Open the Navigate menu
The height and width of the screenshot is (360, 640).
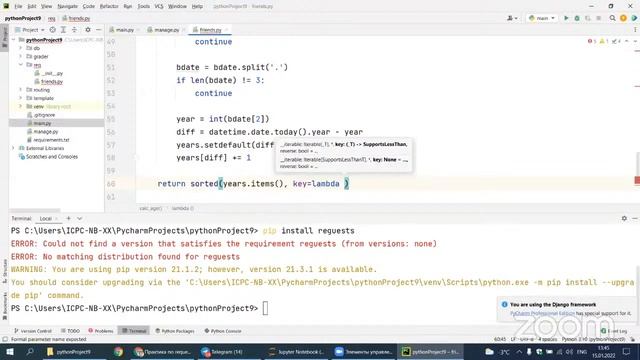tap(67, 6)
